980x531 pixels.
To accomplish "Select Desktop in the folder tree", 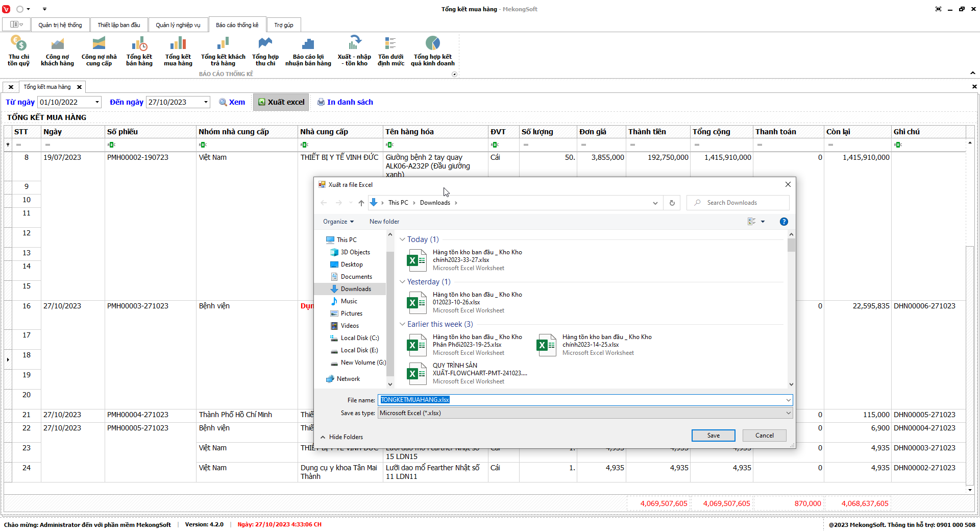I will pyautogui.click(x=352, y=264).
